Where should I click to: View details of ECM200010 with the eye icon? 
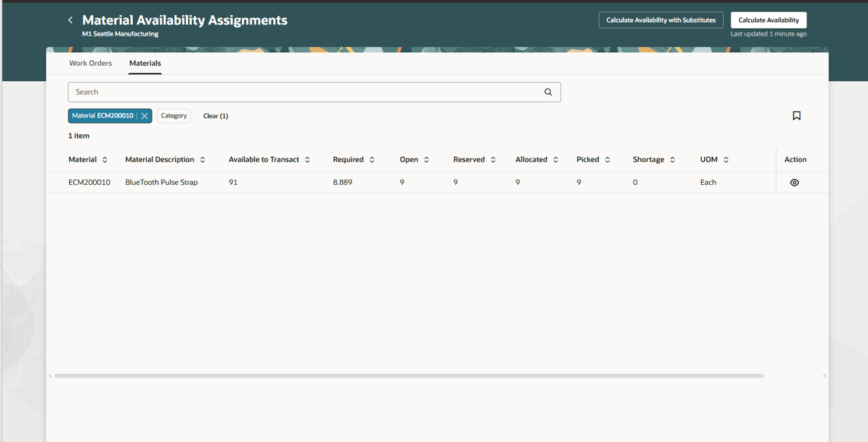tap(795, 182)
